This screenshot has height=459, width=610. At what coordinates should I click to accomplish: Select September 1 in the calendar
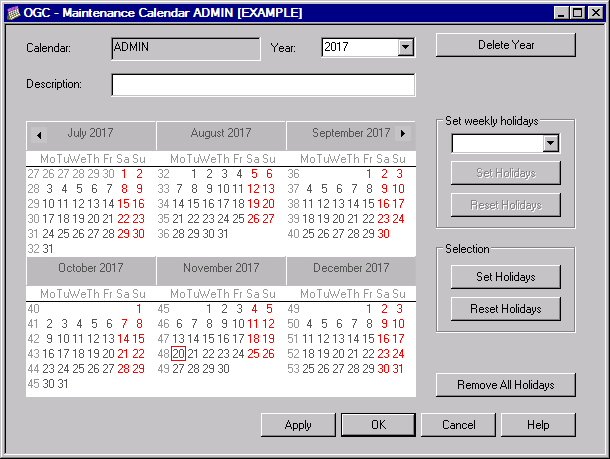368,174
